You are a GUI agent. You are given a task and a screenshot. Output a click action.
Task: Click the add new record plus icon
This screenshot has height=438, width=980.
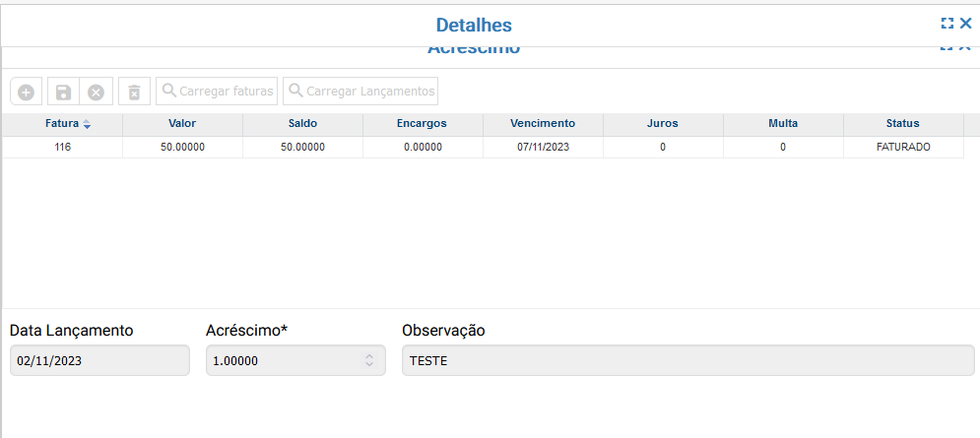point(27,92)
